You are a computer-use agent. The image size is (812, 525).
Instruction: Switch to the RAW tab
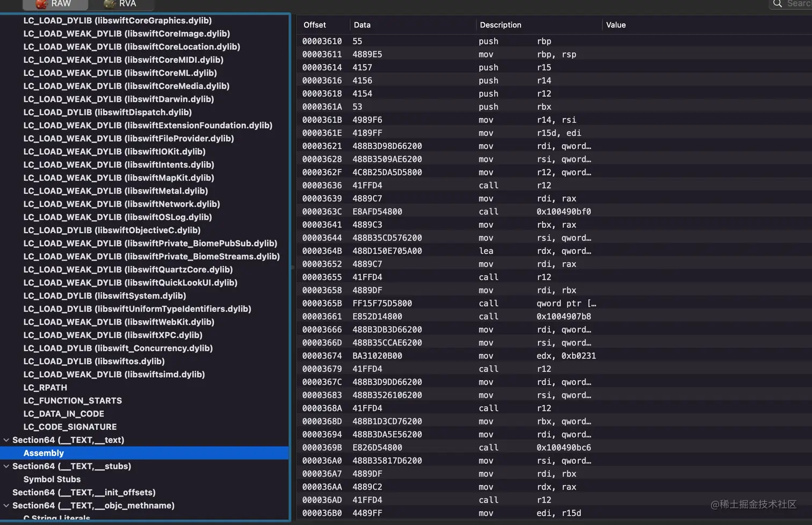pos(55,4)
